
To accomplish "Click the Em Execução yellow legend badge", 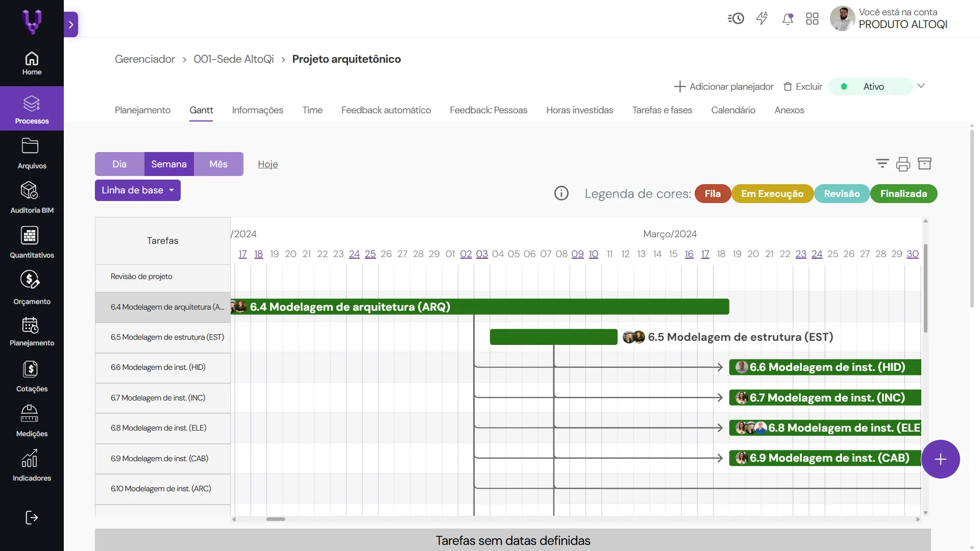I will 772,194.
